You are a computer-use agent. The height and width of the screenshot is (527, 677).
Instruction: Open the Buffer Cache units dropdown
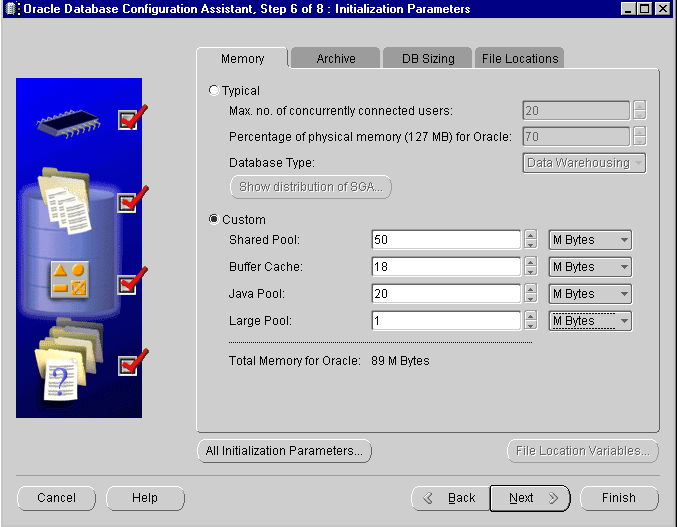590,267
